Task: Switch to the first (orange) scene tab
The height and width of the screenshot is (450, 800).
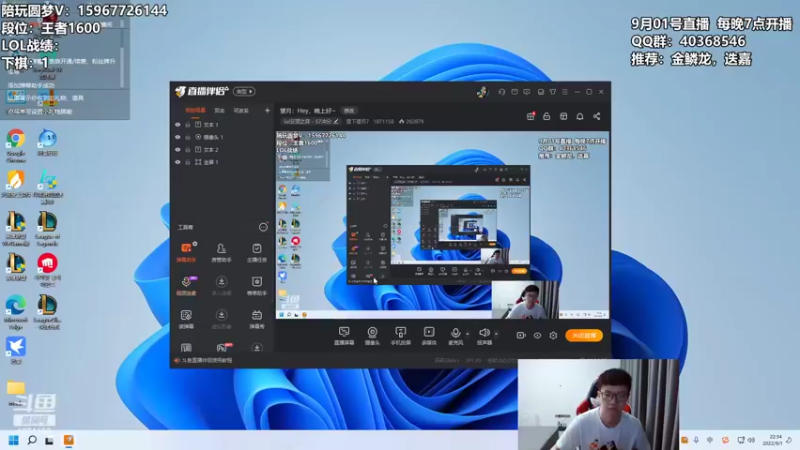Action: (195, 110)
